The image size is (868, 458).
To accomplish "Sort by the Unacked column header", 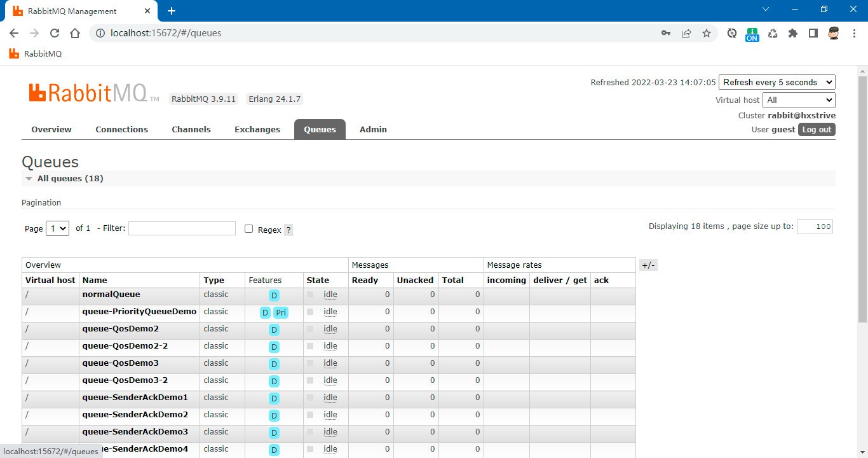I will (x=415, y=281).
